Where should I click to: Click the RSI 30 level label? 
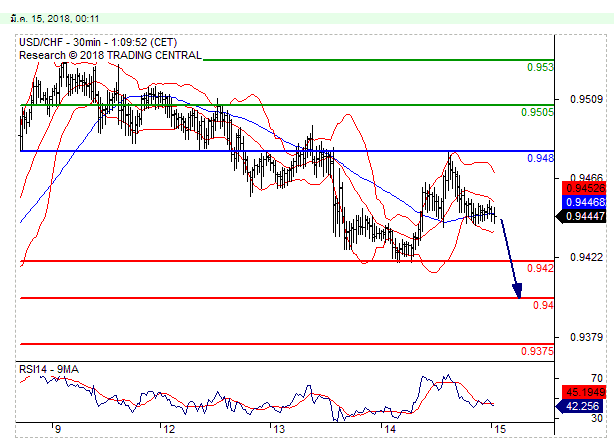click(x=597, y=418)
